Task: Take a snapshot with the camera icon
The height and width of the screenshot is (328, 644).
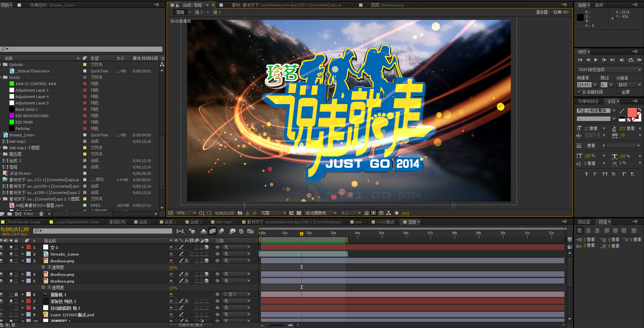Action: click(x=240, y=213)
